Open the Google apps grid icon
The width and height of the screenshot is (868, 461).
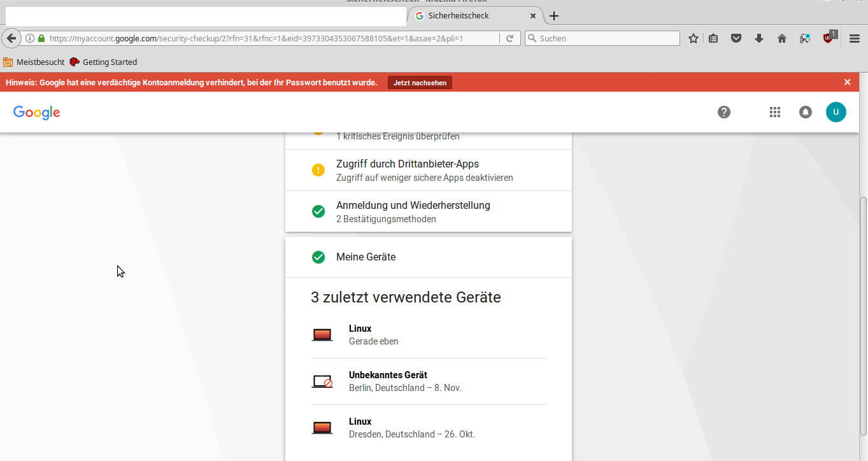click(774, 112)
